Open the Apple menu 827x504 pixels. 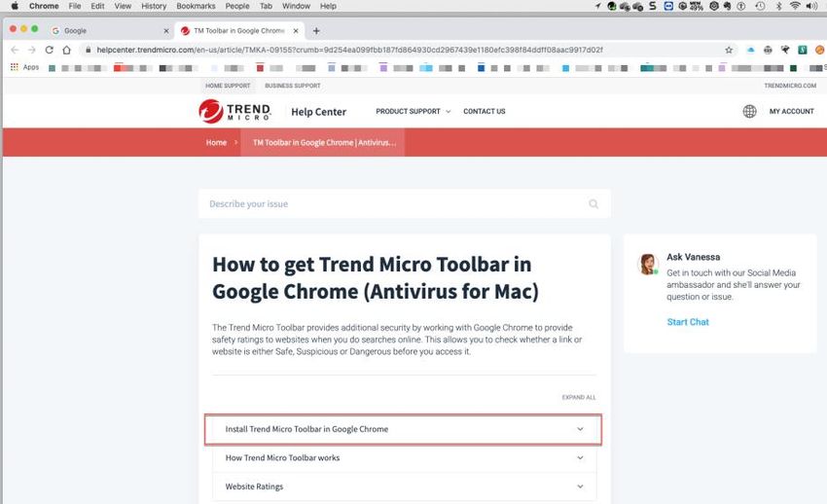click(x=15, y=6)
